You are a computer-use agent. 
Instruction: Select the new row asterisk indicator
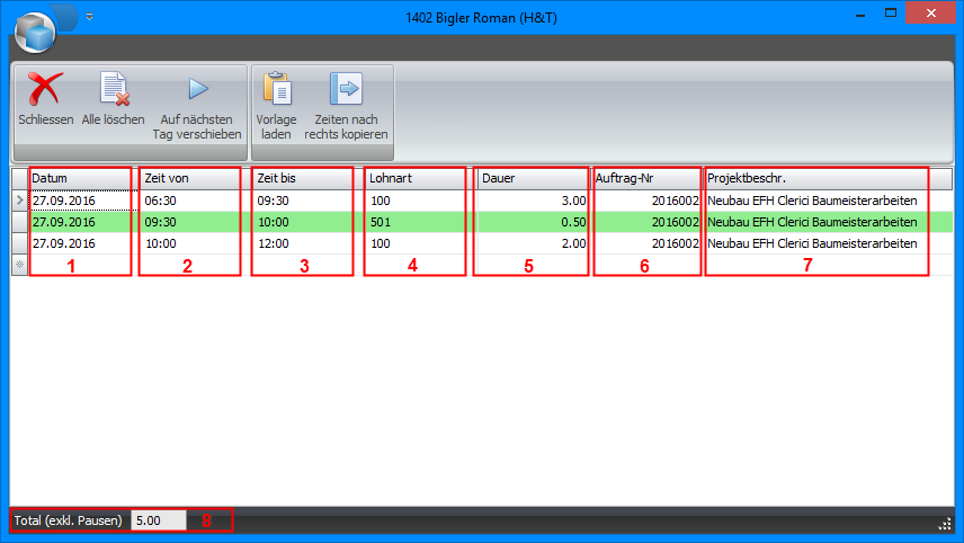[20, 265]
